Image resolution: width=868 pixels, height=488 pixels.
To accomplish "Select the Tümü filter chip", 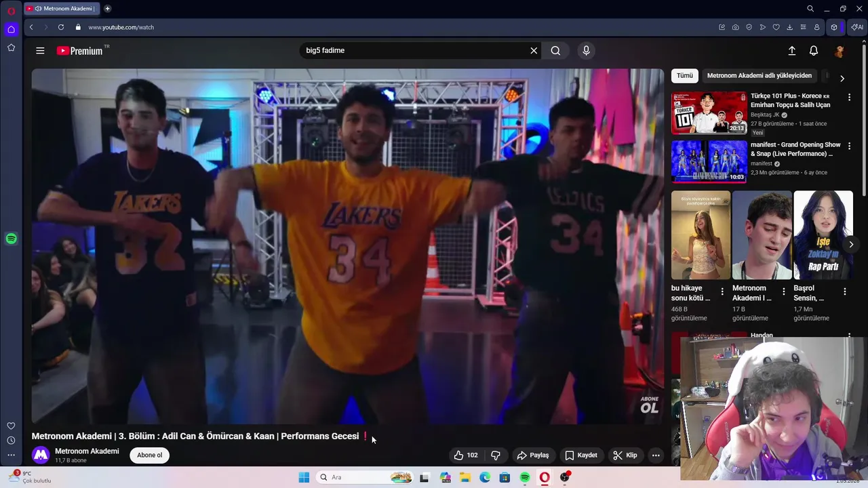I will 685,76.
